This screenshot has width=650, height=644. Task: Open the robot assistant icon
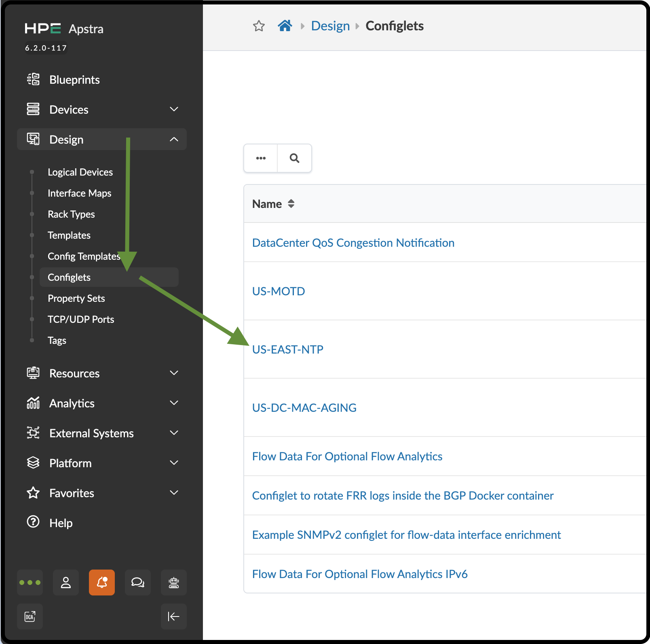tap(174, 583)
